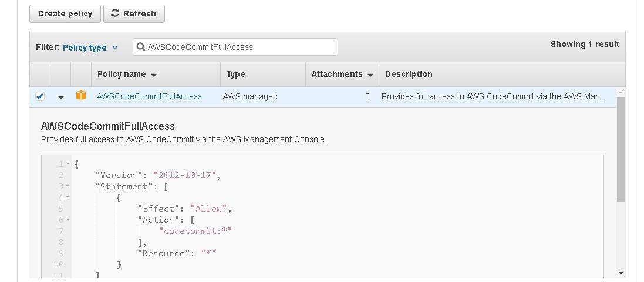644x282 pixels.
Task: Collapse the AWSCodeCommitFullAccess row details arrow
Action: click(x=61, y=98)
